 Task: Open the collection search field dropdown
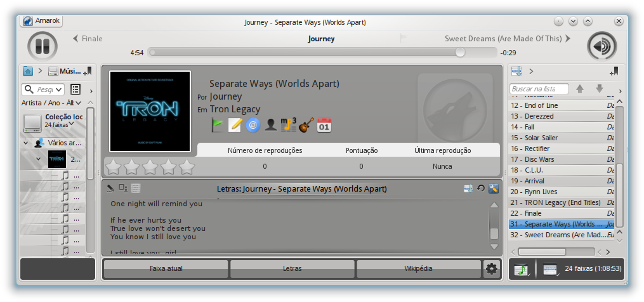[x=59, y=89]
